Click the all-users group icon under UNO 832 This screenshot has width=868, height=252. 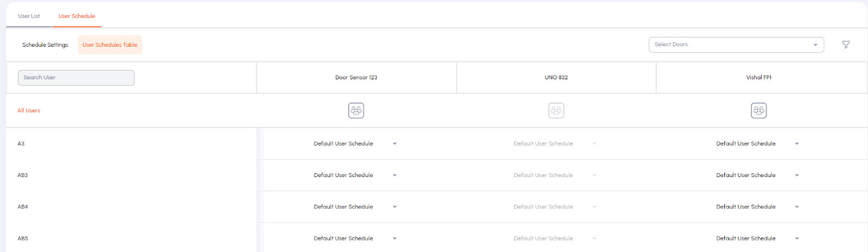point(556,110)
